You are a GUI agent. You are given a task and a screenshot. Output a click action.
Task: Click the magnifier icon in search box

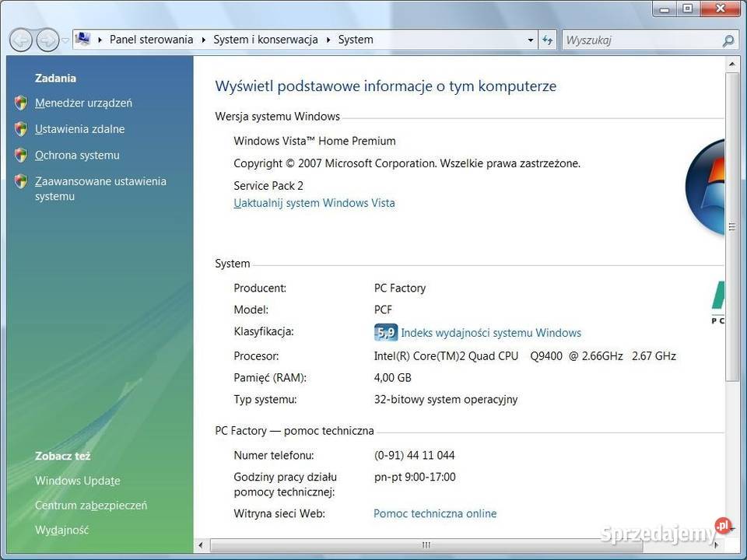(728, 40)
